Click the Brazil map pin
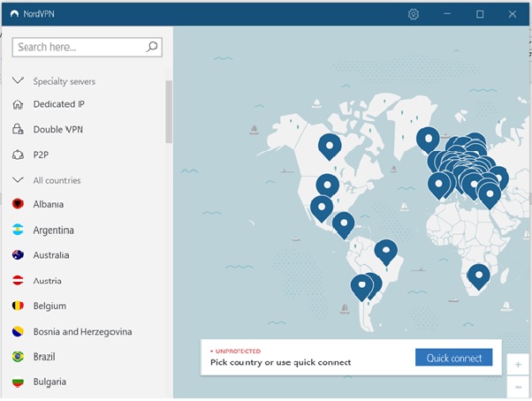532x401 pixels. (x=386, y=253)
